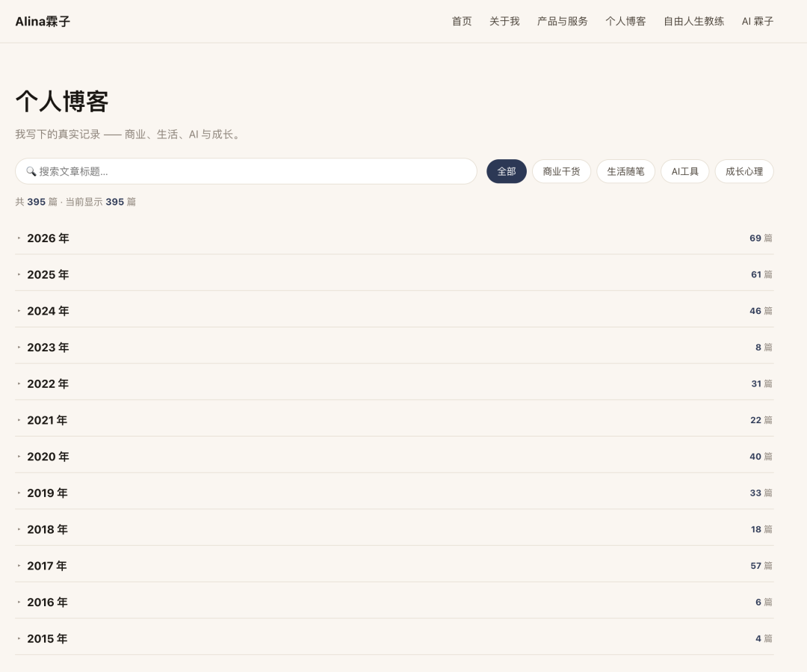Toggle the 2017 年 archive group
Screen dimensions: 807x672
point(395,566)
